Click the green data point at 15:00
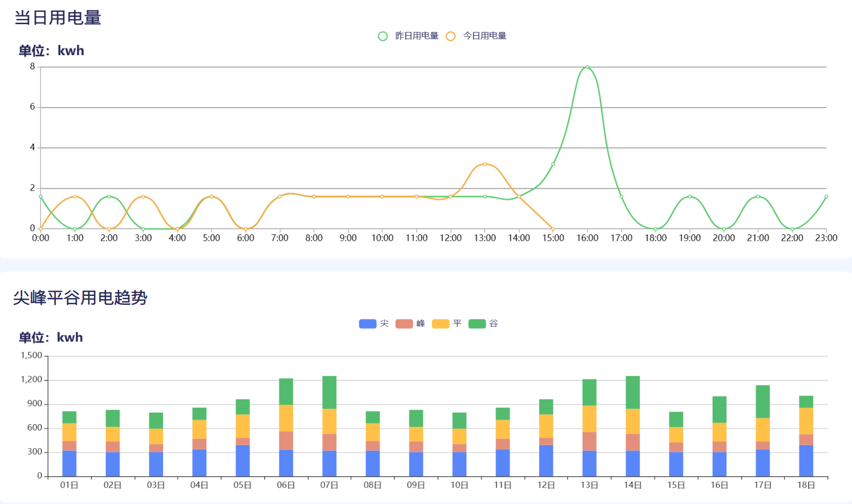Image resolution: width=852 pixels, height=504 pixels. tap(553, 164)
